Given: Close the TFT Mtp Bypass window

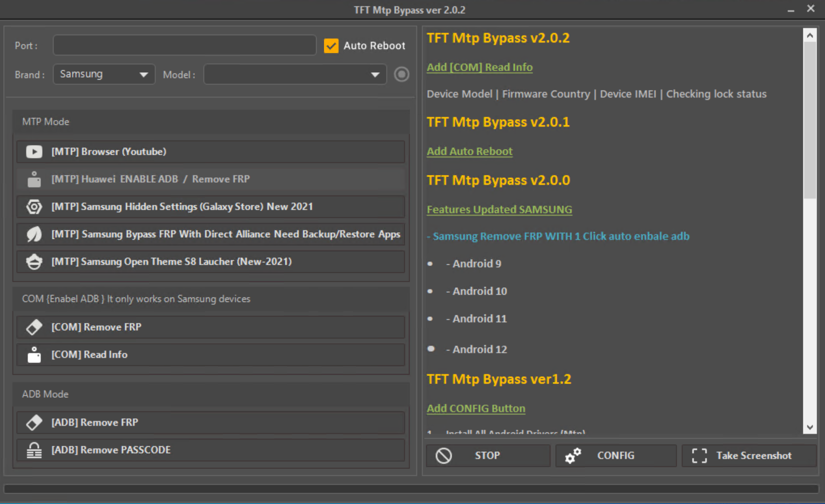Looking at the screenshot, I should tap(810, 9).
